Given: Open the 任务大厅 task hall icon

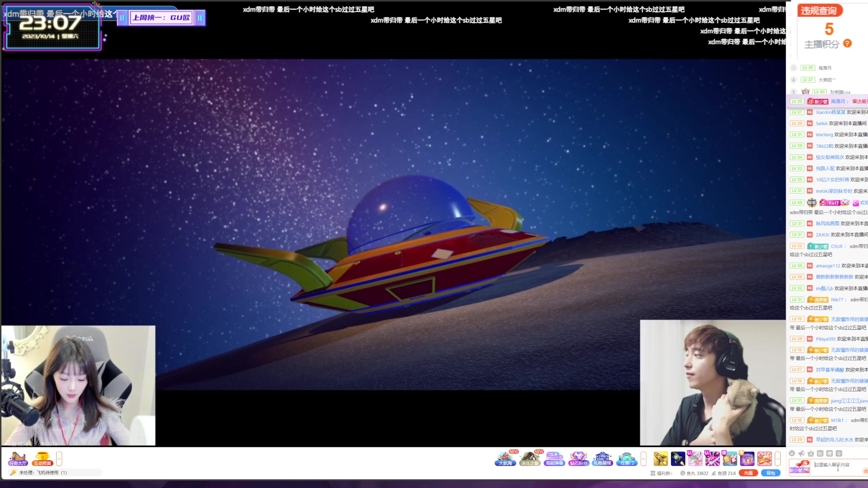Looking at the screenshot, I should click(x=18, y=459).
